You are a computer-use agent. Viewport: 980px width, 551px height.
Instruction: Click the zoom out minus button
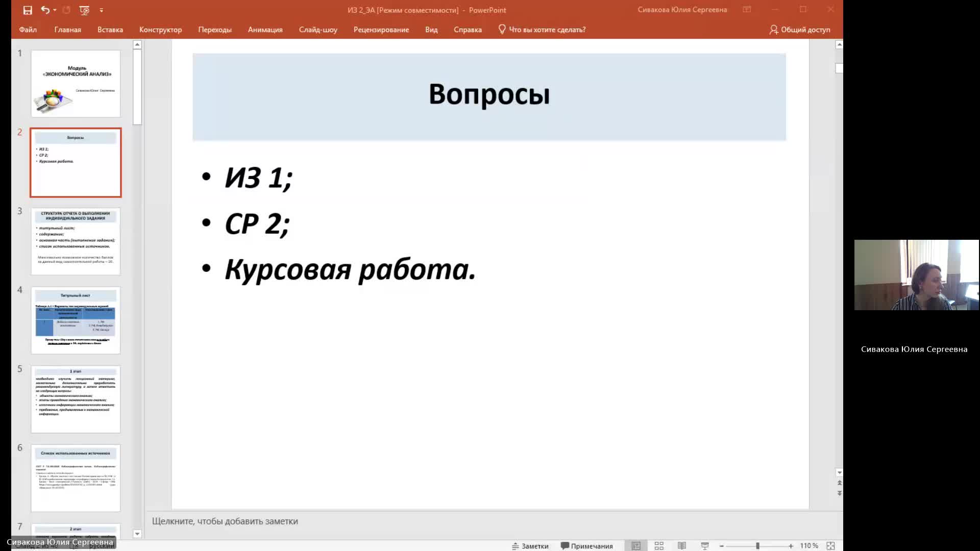722,546
